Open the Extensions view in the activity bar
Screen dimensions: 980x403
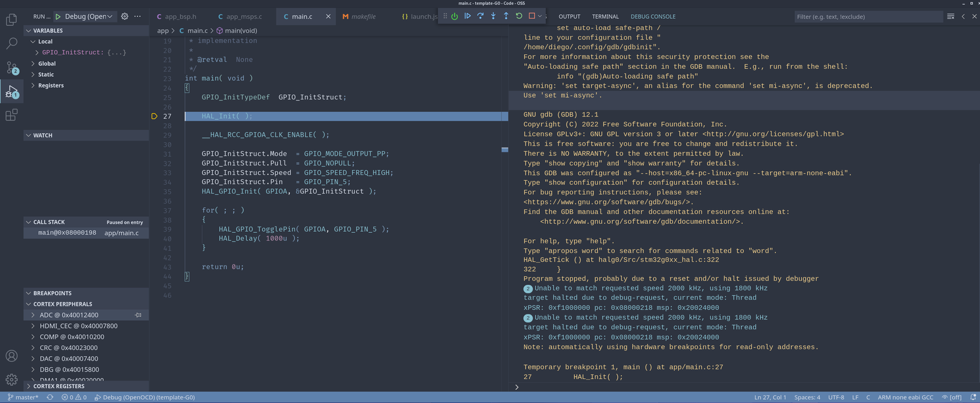tap(11, 115)
